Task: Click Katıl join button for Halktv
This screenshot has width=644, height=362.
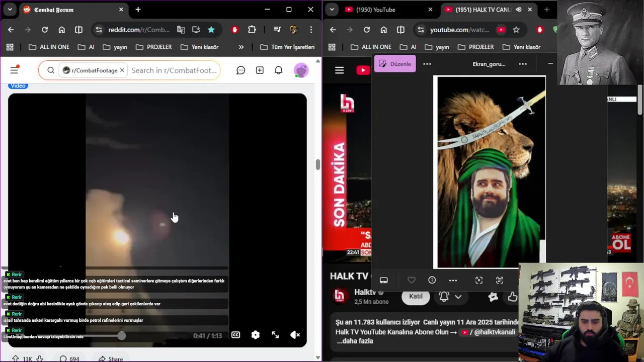Action: pos(416,296)
